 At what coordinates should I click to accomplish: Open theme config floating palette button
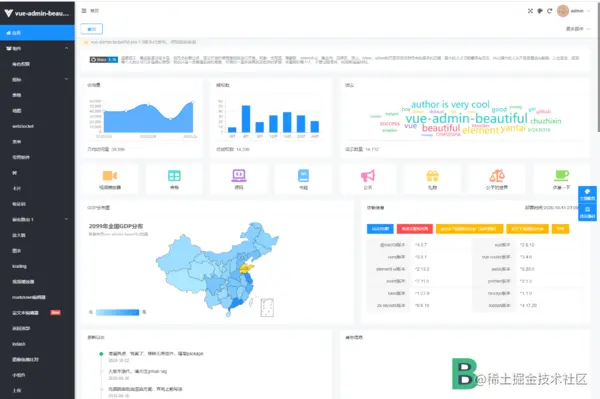(587, 195)
